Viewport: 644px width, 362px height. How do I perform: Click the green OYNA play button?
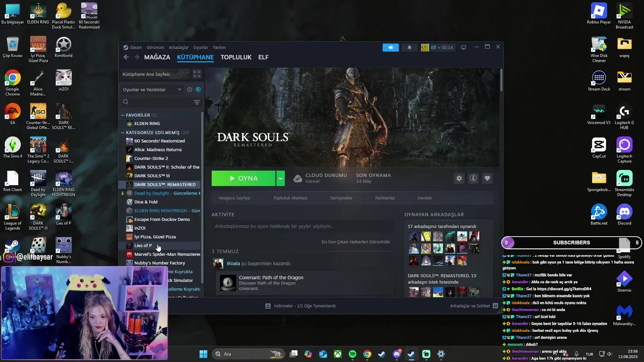coord(244,178)
